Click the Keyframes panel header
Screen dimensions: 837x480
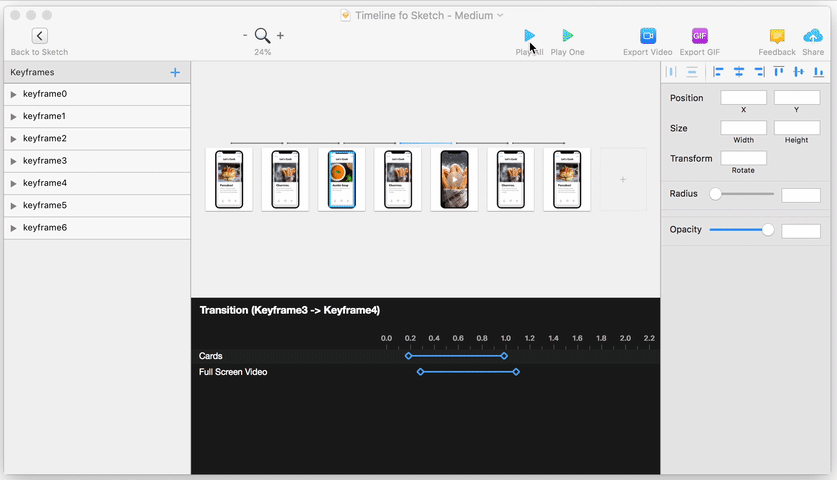click(x=97, y=72)
